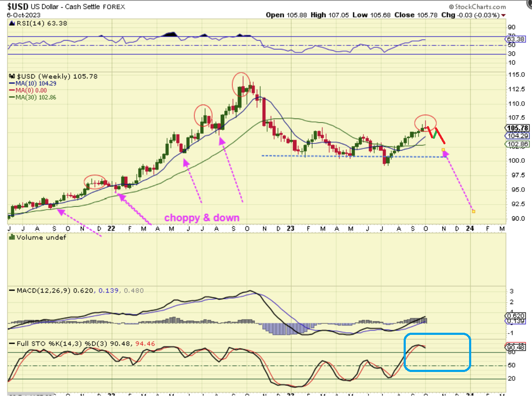This screenshot has height=396, width=532.
Task: Click the red circle at the late 2021 highs
Action: pyautogui.click(x=95, y=181)
